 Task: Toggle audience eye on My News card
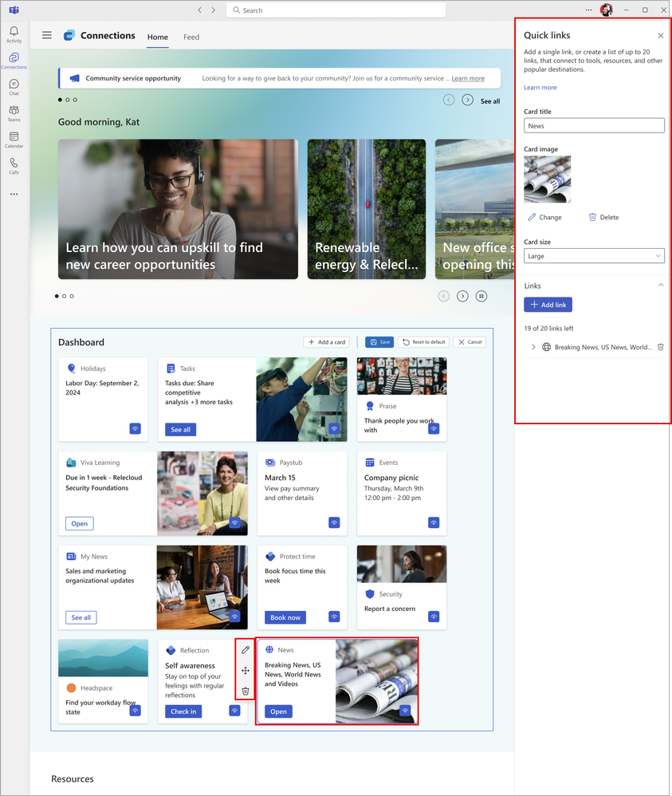click(234, 617)
